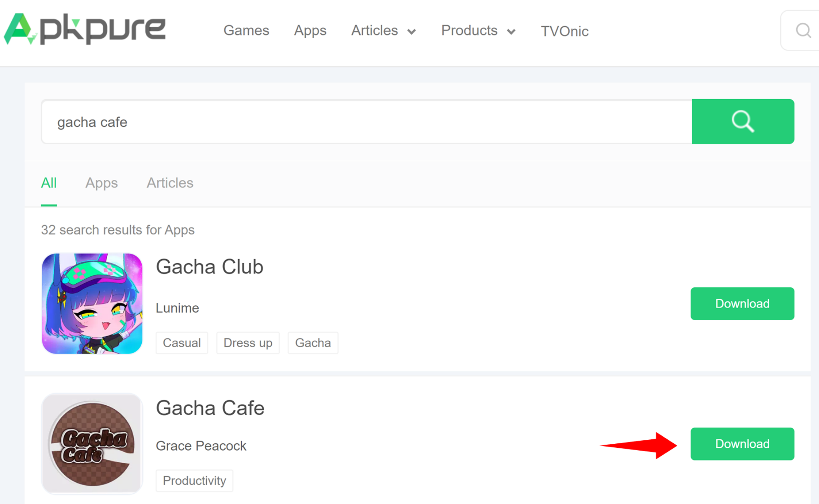Download the Gacha Club app
Screen dimensions: 819x504
click(x=742, y=304)
